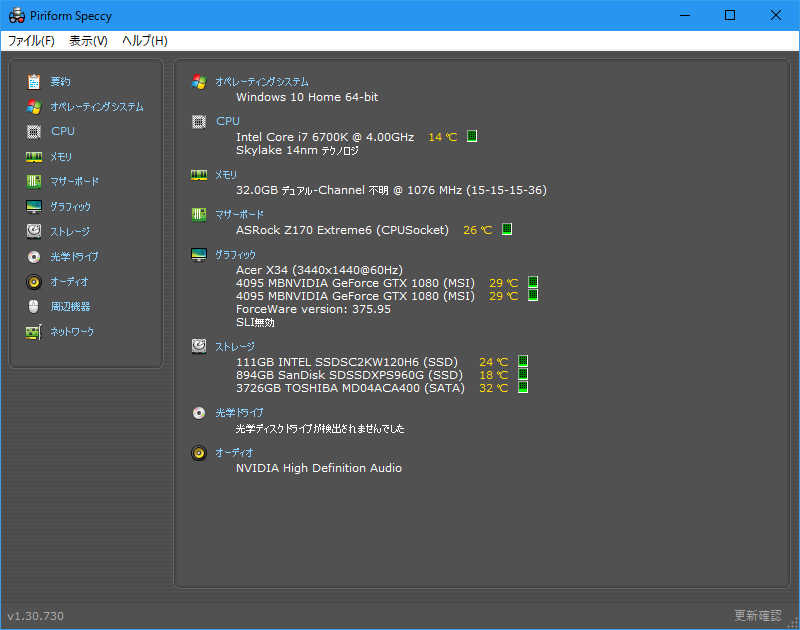Image resolution: width=800 pixels, height=630 pixels.
Task: Click the Windows flag icon in sidebar
Action: 34,107
